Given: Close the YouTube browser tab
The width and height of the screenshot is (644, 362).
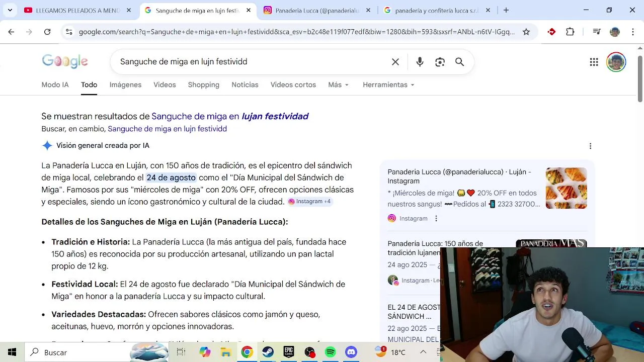Looking at the screenshot, I should [129, 10].
